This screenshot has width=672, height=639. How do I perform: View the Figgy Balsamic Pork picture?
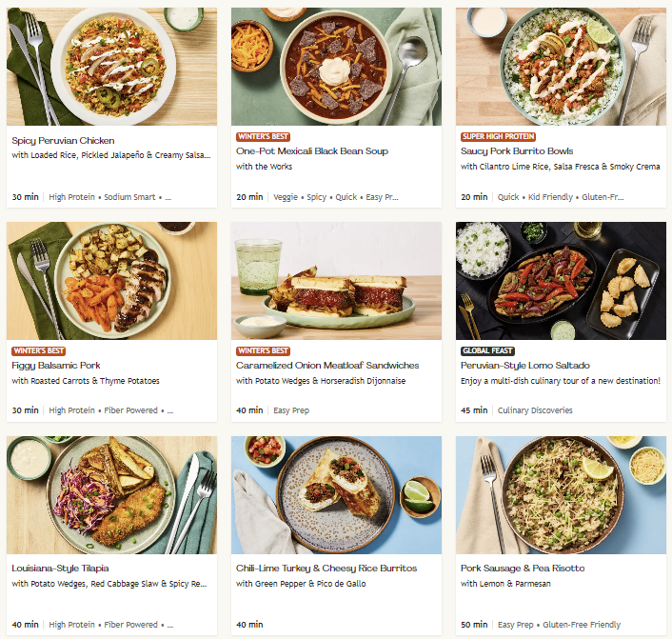click(111, 281)
